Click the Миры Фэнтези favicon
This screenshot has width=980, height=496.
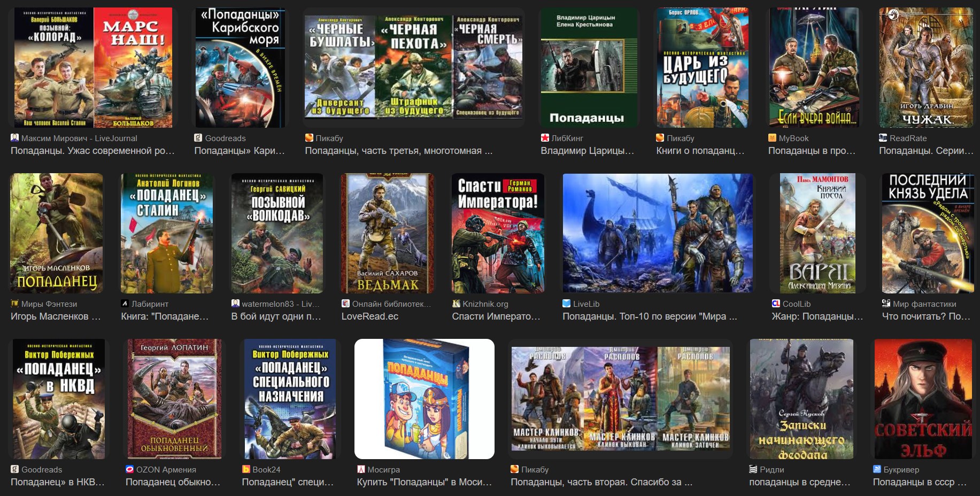tap(14, 304)
